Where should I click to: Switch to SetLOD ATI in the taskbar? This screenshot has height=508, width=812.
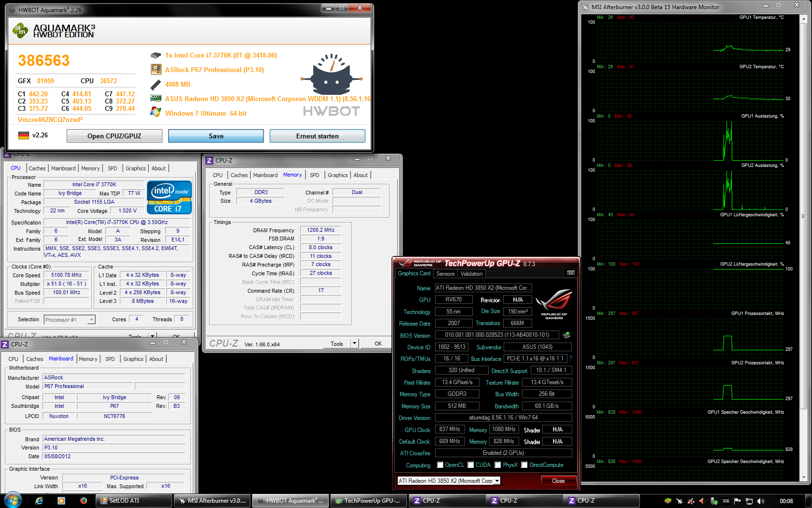point(134,501)
